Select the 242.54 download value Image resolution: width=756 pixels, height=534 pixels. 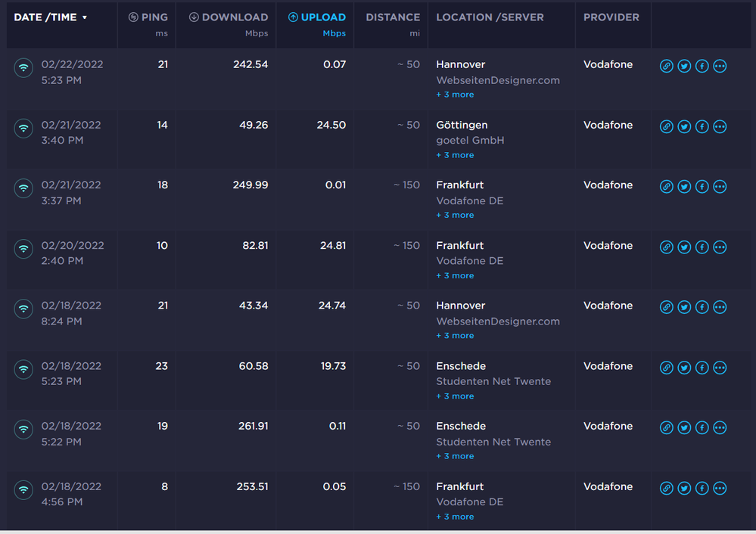click(250, 64)
